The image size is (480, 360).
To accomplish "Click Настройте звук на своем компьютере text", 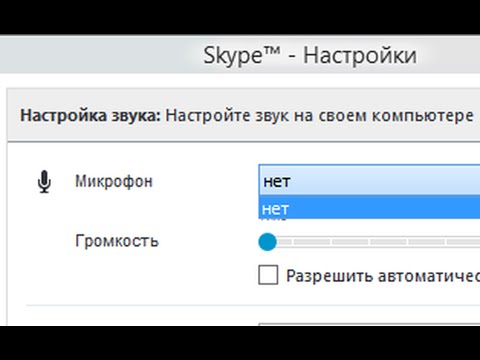I will (x=319, y=116).
